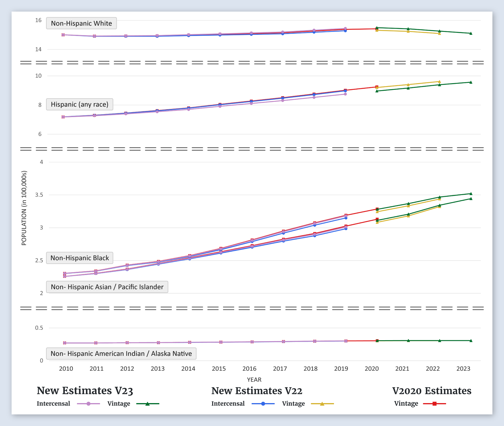The width and height of the screenshot is (504, 426).
Task: Click the blue circle marker for V22 Intercensal
Action: (x=263, y=404)
